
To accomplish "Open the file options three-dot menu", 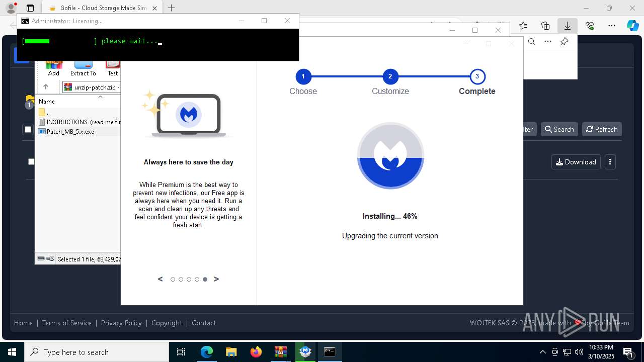I will tap(610, 162).
